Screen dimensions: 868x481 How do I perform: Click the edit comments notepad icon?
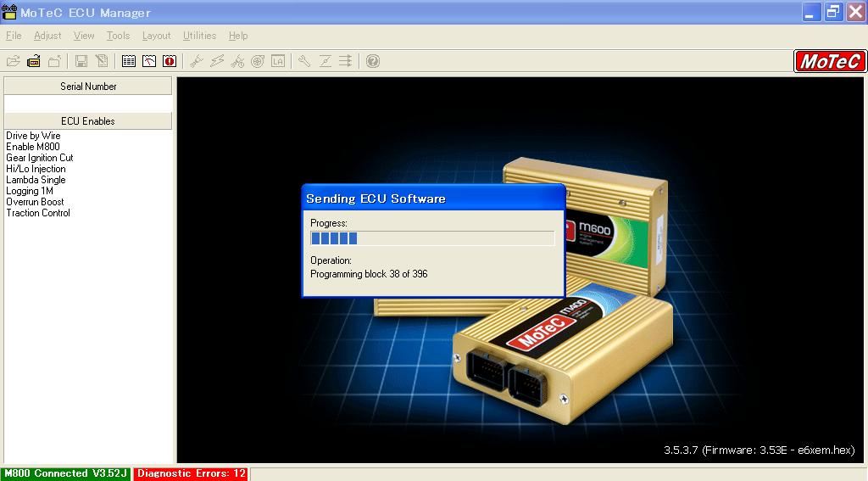click(102, 61)
